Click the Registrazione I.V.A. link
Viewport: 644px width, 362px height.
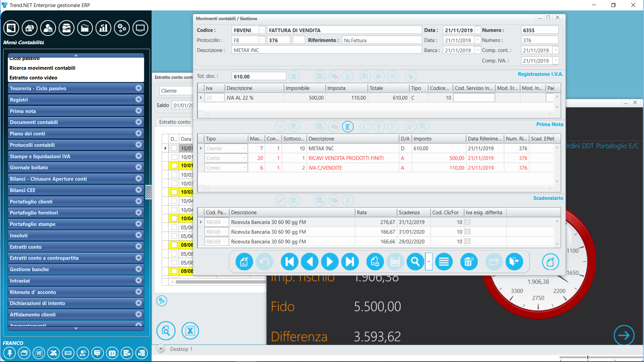pos(540,74)
